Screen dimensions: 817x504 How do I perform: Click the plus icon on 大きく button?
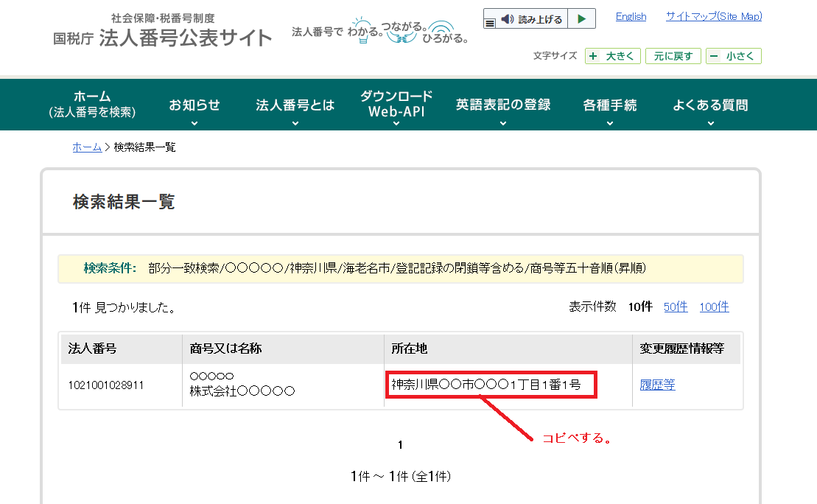(x=592, y=55)
